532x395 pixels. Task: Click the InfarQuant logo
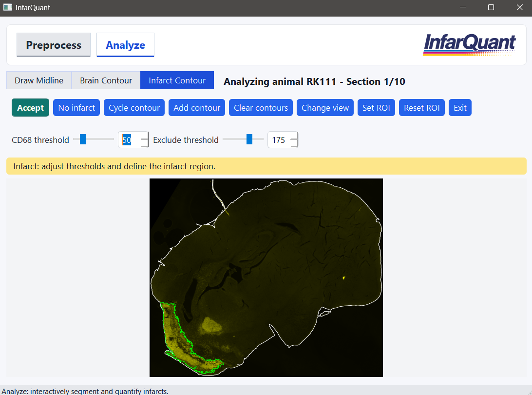[x=469, y=44]
